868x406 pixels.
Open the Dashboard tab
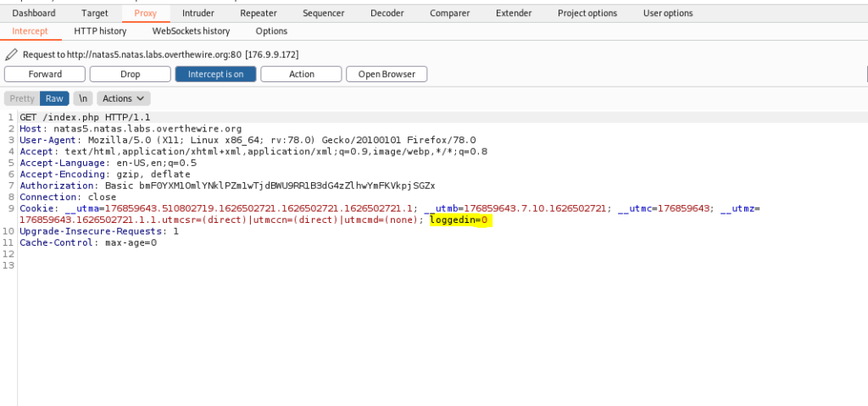point(34,13)
